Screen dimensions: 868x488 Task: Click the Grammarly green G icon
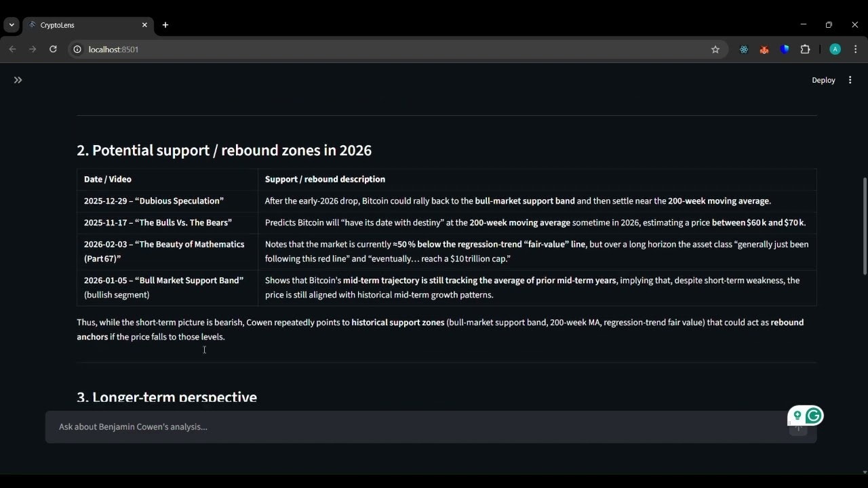click(814, 415)
